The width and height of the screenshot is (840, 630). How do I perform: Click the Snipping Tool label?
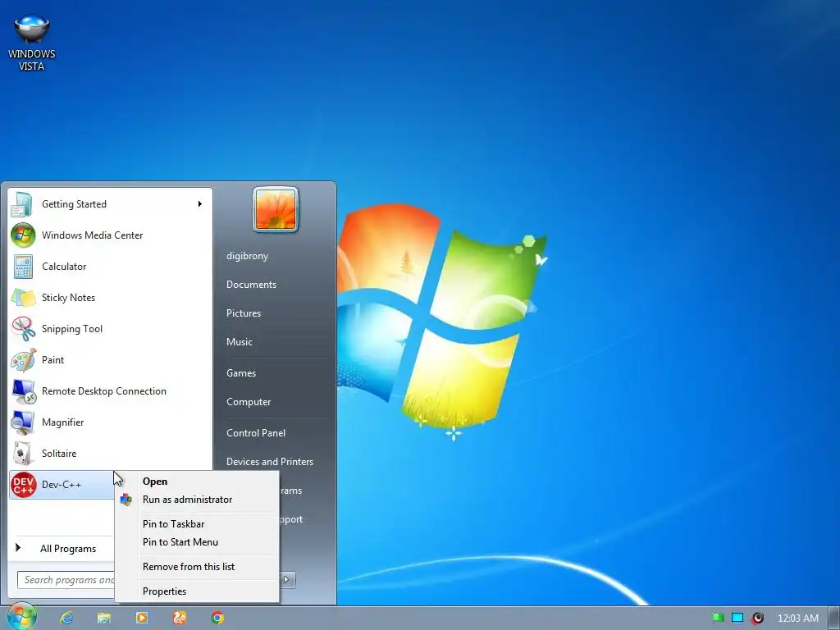coord(72,329)
